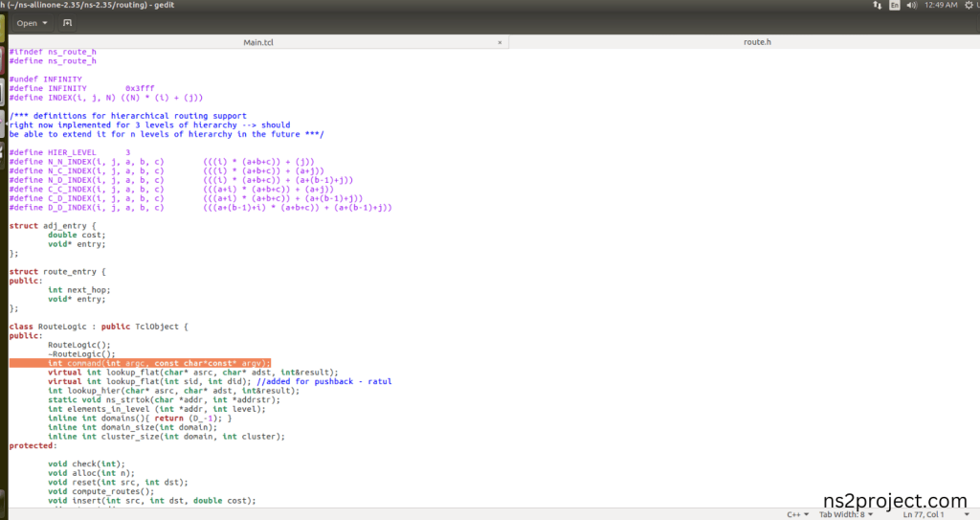The width and height of the screenshot is (980, 520).
Task: Click the 'double cost;' line
Action: tap(77, 236)
